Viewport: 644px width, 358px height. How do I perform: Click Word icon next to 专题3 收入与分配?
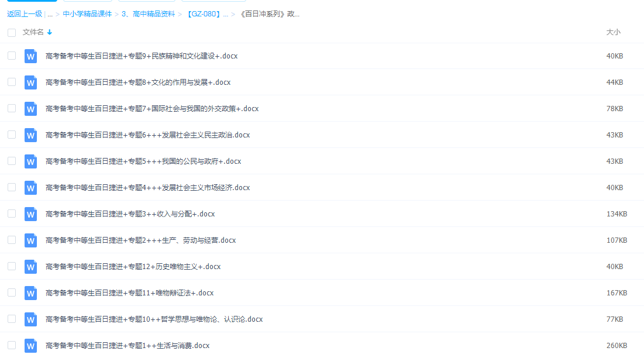pos(30,214)
